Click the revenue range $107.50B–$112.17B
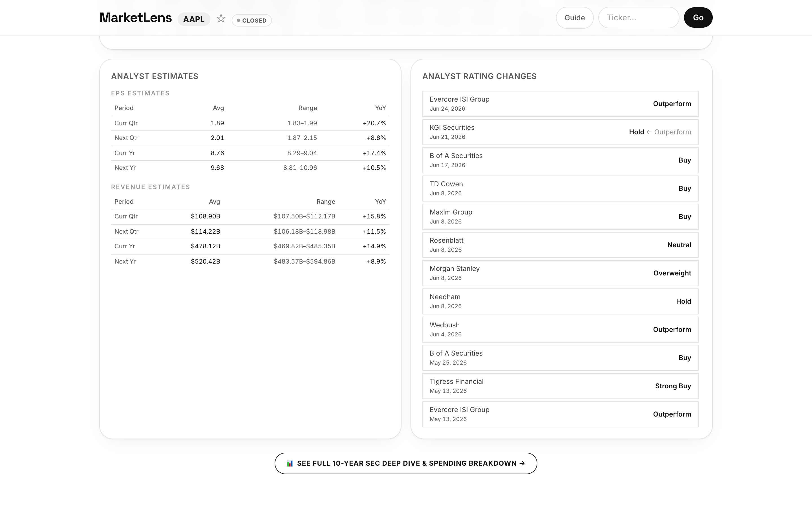Image resolution: width=812 pixels, height=508 pixels. 304,216
